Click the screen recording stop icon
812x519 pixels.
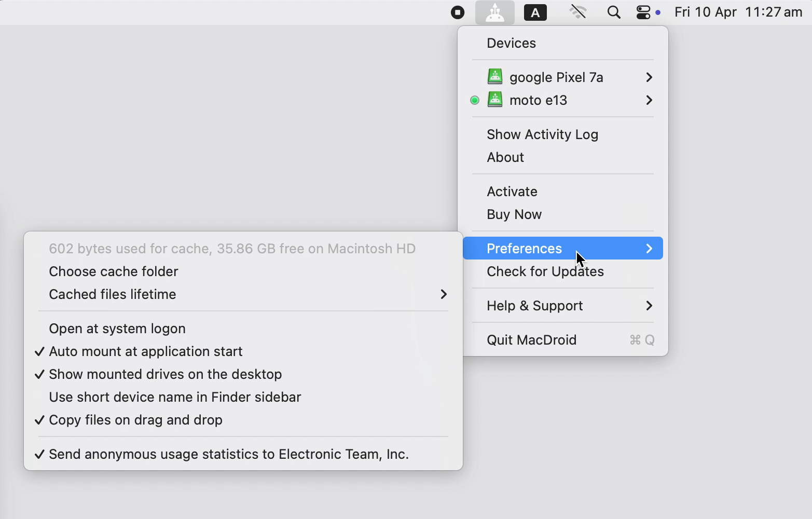458,12
